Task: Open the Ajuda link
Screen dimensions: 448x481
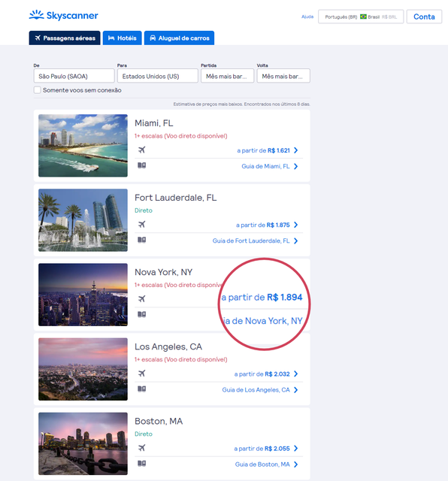Action: 307,17
